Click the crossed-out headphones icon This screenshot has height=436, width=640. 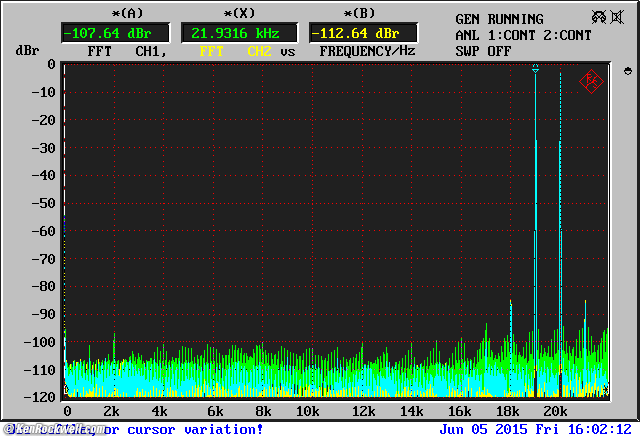(600, 17)
